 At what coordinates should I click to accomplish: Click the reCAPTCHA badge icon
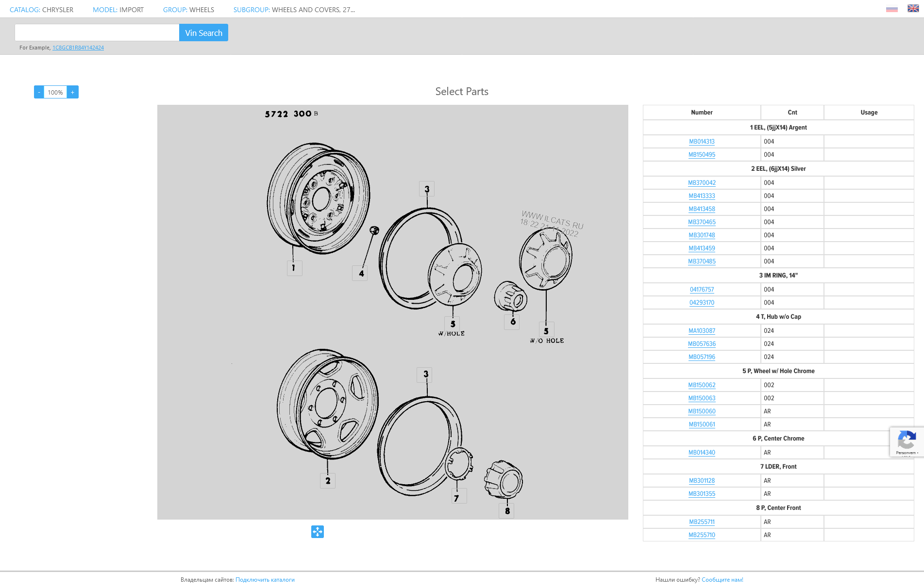tap(906, 441)
